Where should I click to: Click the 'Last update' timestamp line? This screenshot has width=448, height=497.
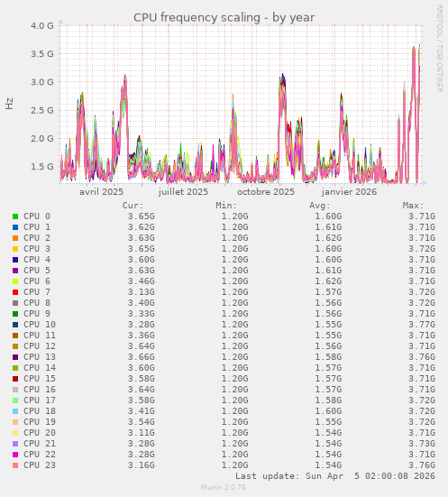(335, 476)
